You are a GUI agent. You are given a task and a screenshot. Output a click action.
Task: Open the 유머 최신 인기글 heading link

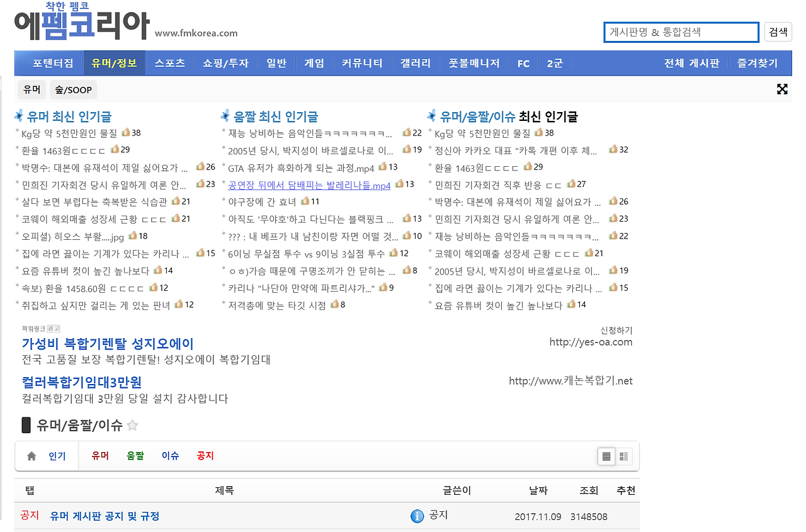click(x=69, y=116)
